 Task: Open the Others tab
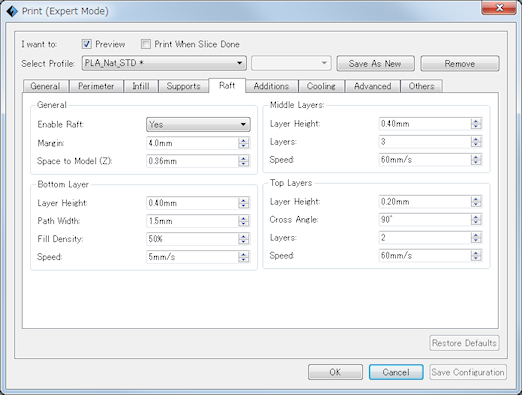point(421,86)
